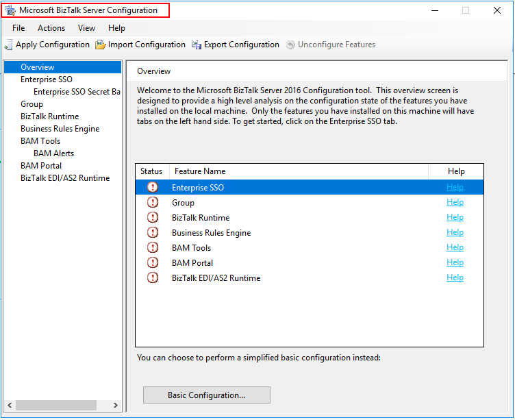Click the warning status icon for BAM Portal
Screen dimensions: 515x420
[x=153, y=263]
